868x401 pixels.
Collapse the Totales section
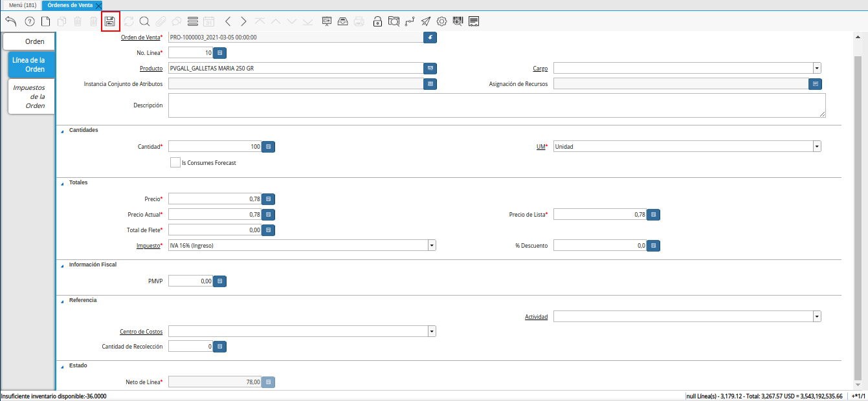(x=63, y=183)
